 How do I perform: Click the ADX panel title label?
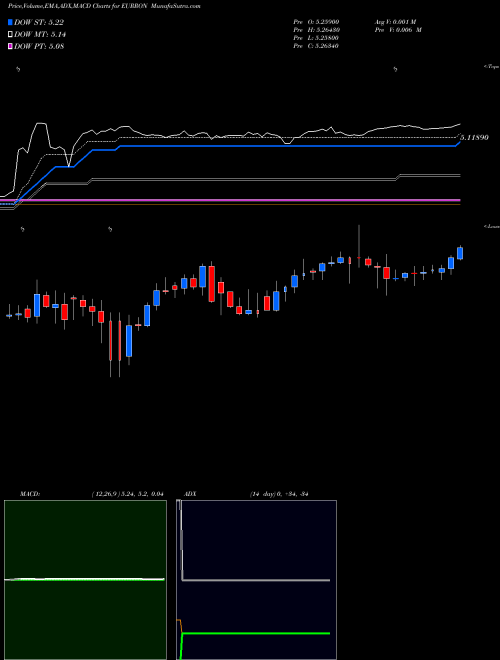coord(190,494)
